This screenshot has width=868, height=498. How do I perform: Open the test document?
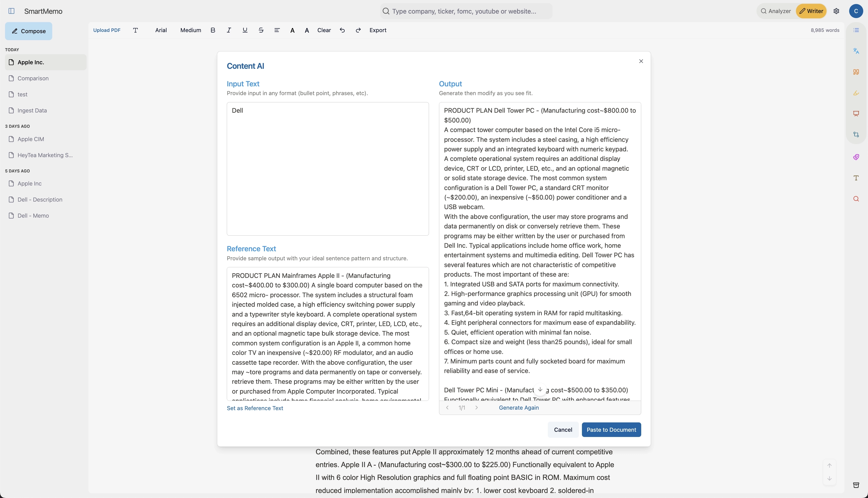click(46, 94)
